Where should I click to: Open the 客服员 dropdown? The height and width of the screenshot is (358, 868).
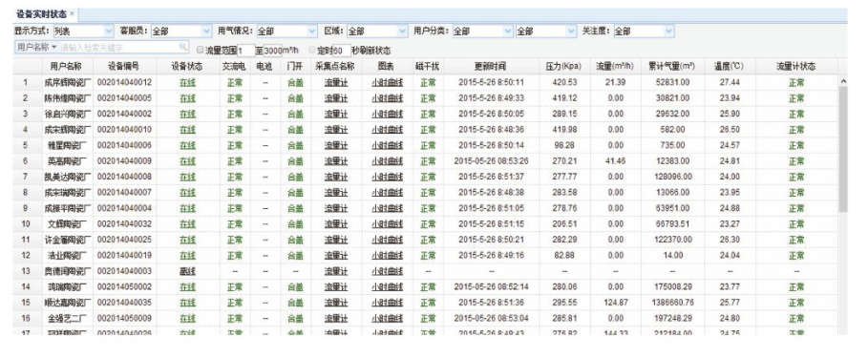181,32
